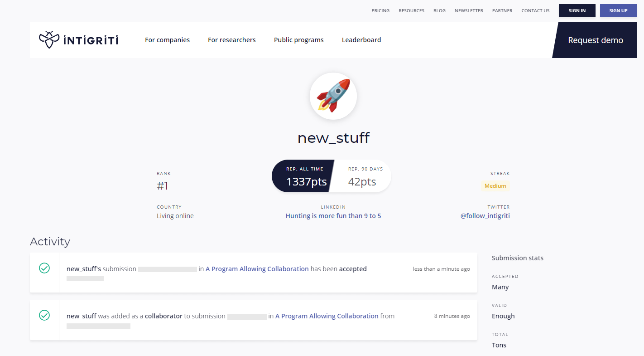Open the Partner link

502,10
